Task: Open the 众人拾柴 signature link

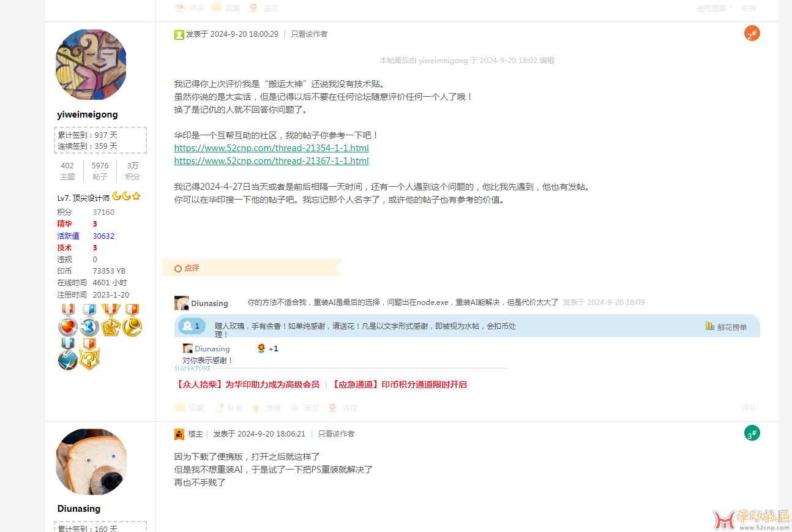Action: pyautogui.click(x=247, y=384)
